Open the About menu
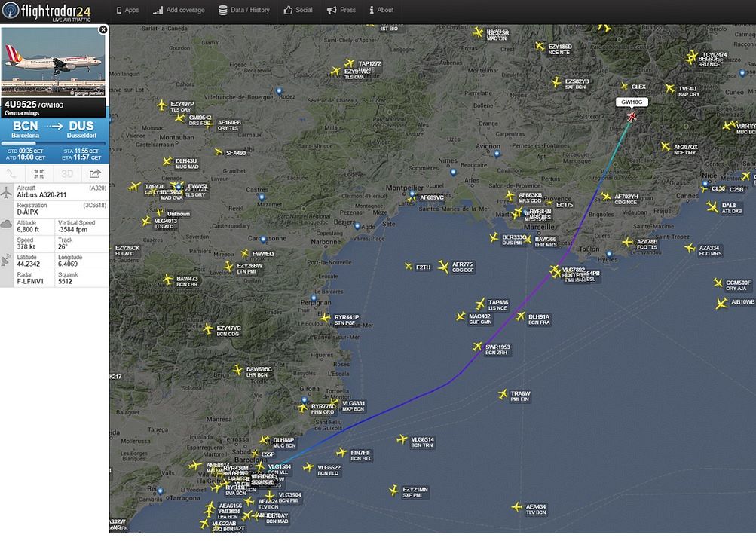 point(381,10)
